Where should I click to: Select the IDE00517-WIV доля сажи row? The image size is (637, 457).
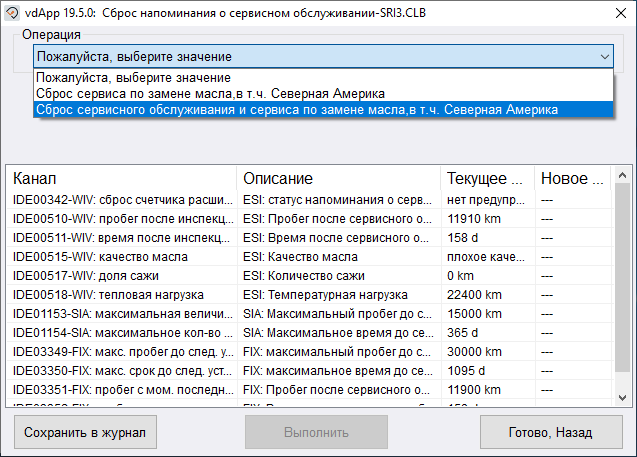[x=120, y=276]
